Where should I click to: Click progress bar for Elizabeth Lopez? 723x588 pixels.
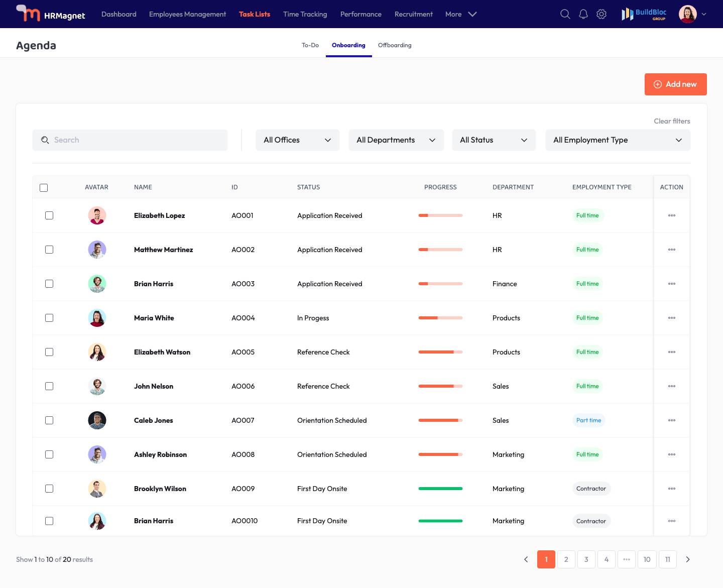pyautogui.click(x=440, y=215)
